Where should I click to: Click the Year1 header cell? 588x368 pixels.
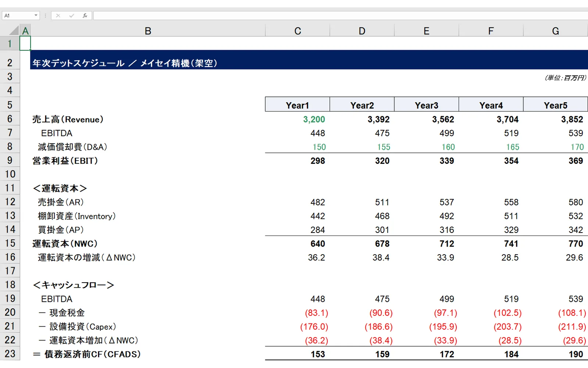tap(297, 105)
